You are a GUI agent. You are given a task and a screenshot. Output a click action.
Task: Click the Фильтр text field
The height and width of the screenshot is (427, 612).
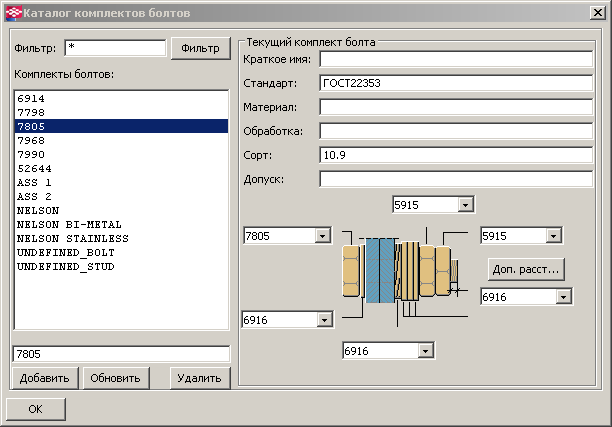(x=114, y=48)
